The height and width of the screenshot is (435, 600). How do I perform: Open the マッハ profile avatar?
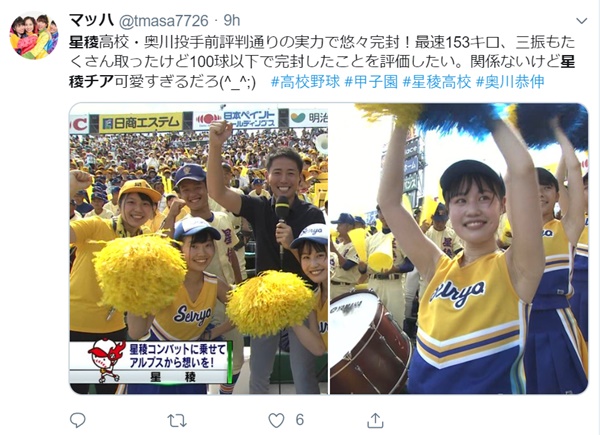pos(34,37)
